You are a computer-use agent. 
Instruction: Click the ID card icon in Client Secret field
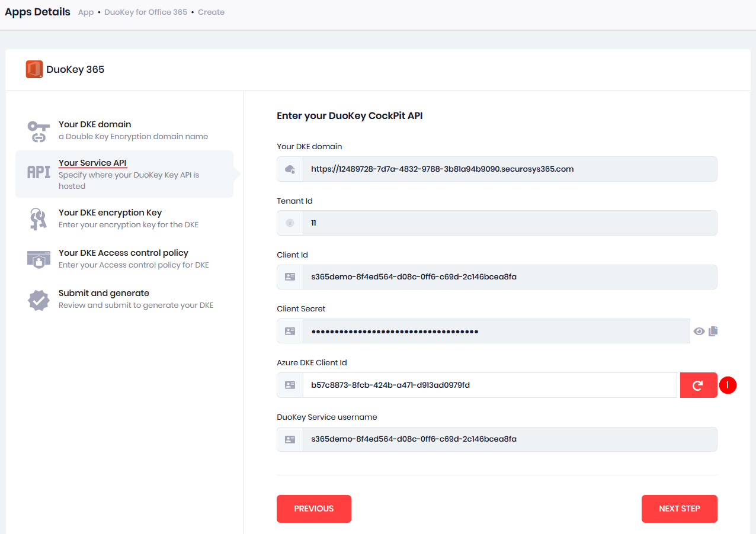pyautogui.click(x=290, y=331)
